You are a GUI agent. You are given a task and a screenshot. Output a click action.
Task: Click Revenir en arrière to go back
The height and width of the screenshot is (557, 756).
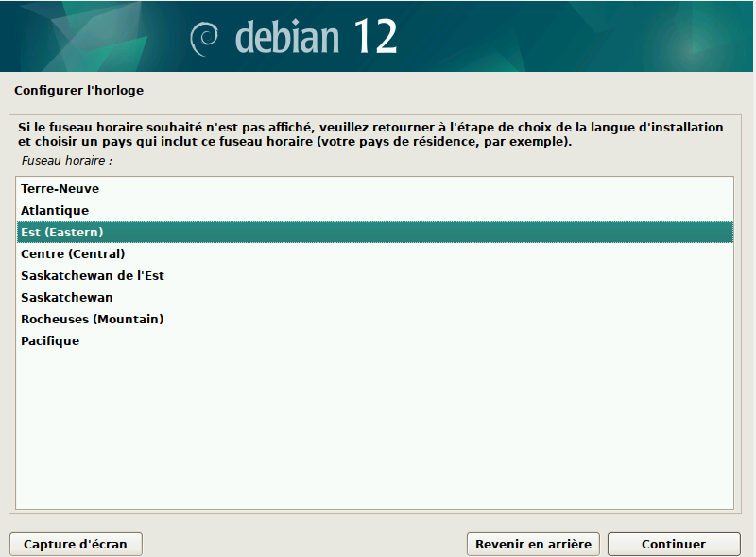pyautogui.click(x=533, y=544)
